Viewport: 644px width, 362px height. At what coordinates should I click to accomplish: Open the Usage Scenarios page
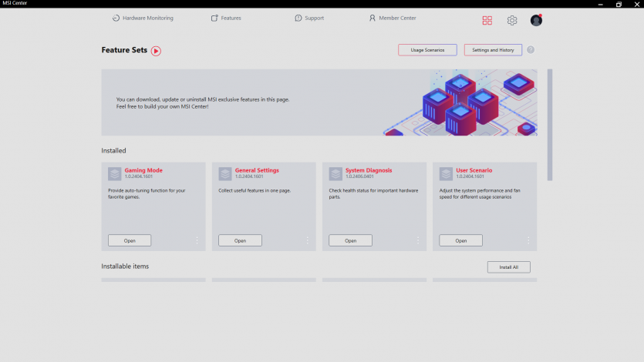[x=427, y=50]
